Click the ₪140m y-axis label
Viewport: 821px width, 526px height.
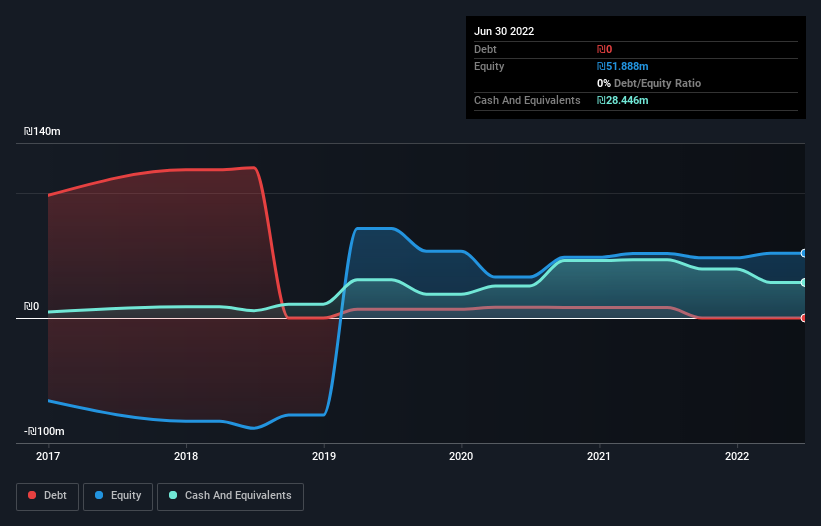pyautogui.click(x=42, y=131)
